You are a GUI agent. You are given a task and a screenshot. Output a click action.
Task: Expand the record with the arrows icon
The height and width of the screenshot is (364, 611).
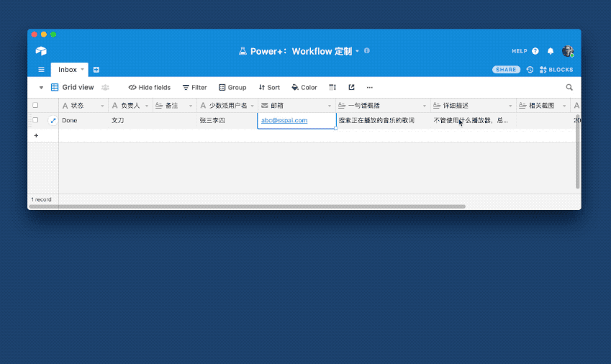pos(53,121)
